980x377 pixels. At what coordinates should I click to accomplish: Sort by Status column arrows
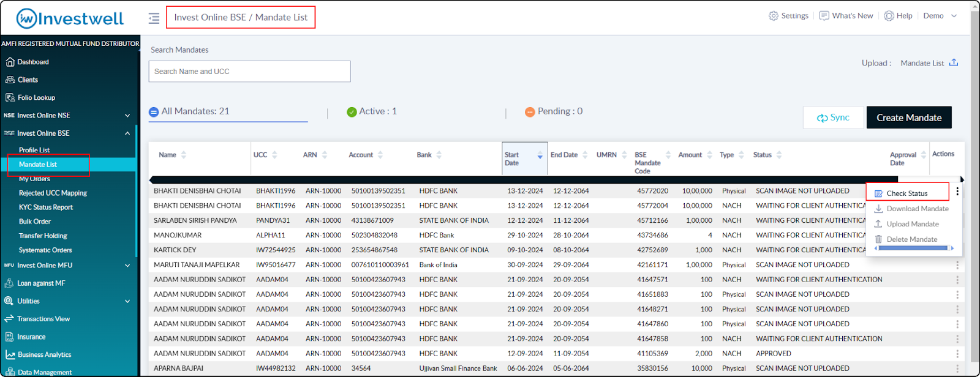pyautogui.click(x=779, y=155)
